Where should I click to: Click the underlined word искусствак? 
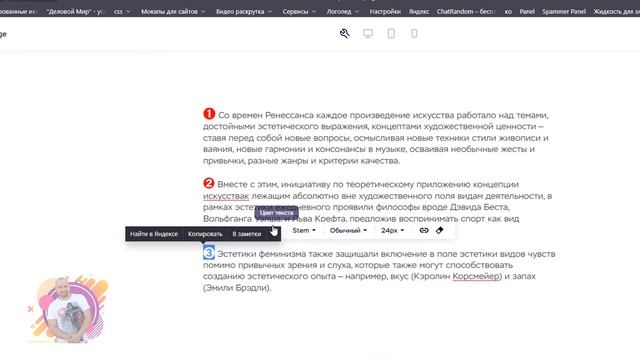coord(226,196)
